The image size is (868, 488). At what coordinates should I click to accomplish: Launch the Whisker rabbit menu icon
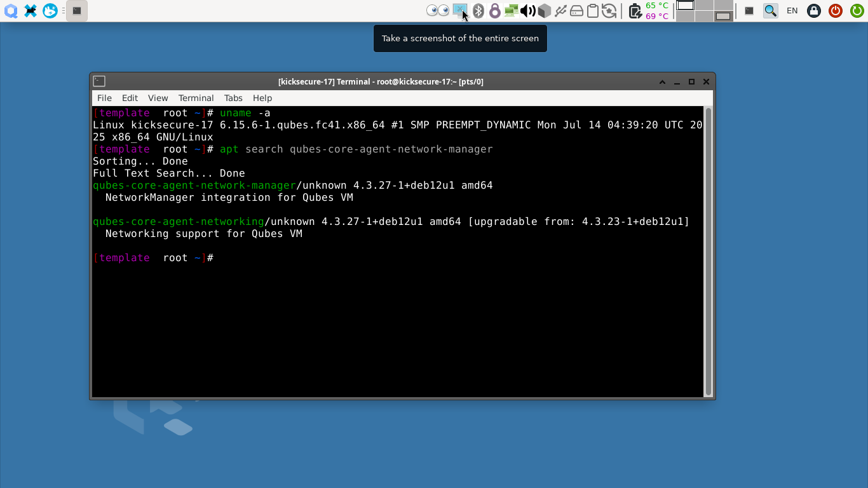click(50, 11)
